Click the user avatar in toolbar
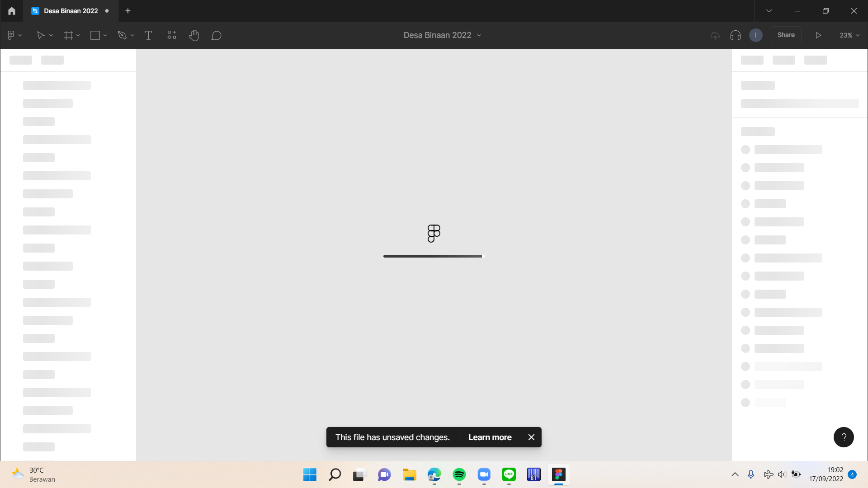This screenshot has width=868, height=488. pos(756,35)
